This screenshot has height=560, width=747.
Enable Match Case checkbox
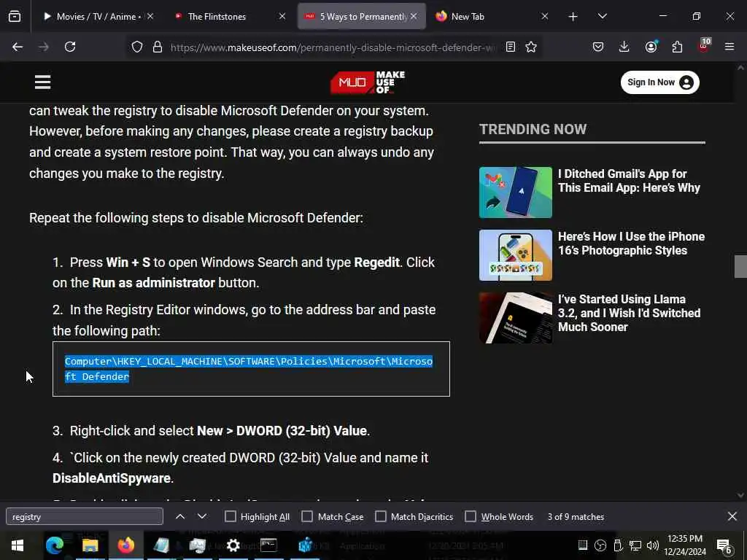[x=307, y=516]
